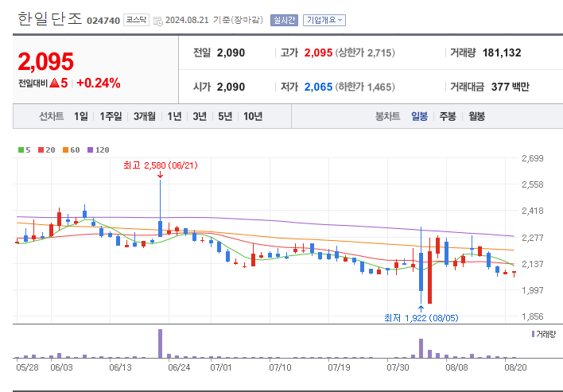Select the 5년 line chart period

click(225, 116)
